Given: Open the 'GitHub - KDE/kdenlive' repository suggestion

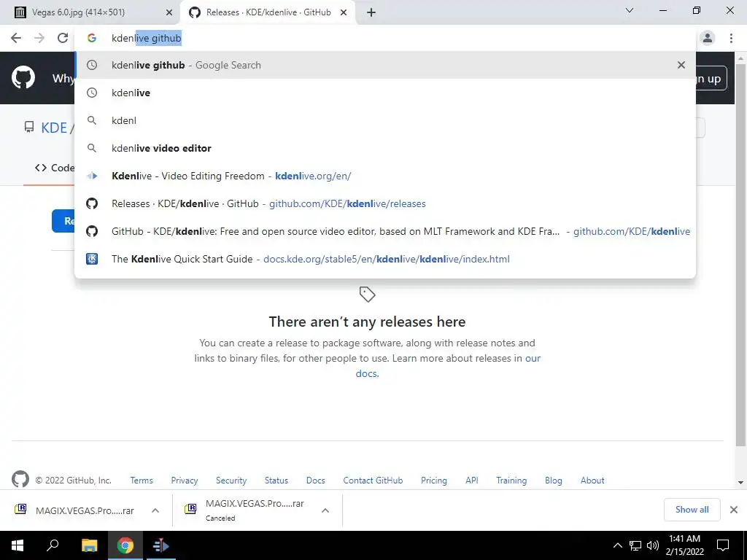Looking at the screenshot, I should coord(385,231).
